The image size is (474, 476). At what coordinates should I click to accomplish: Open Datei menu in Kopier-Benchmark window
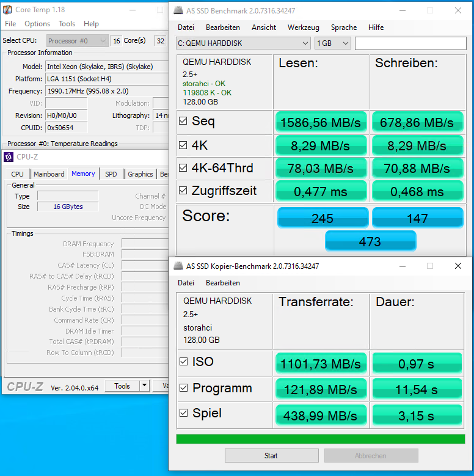point(186,283)
